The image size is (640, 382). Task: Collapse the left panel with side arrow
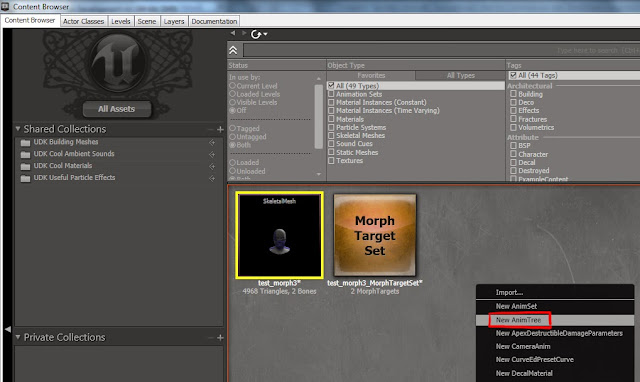(x=7, y=329)
